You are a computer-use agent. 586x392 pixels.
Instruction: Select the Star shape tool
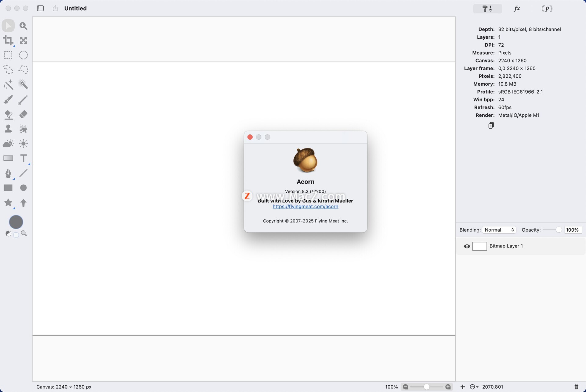(8, 202)
